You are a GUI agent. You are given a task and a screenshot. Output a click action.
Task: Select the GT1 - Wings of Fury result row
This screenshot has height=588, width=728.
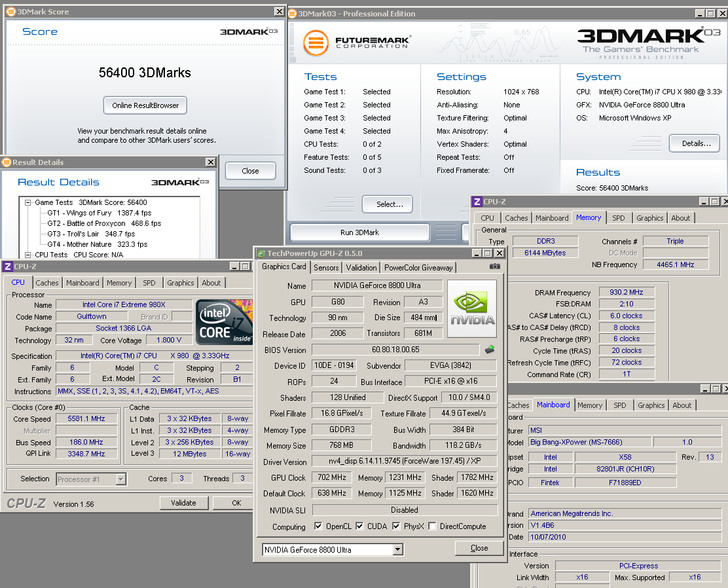pyautogui.click(x=100, y=213)
